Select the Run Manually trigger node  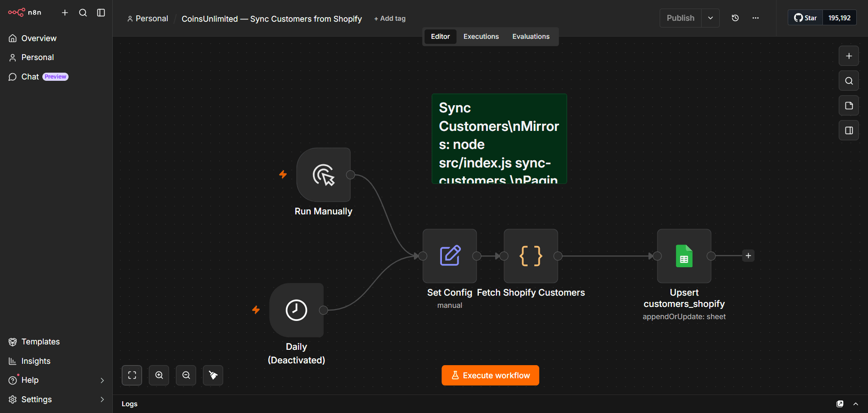point(323,175)
